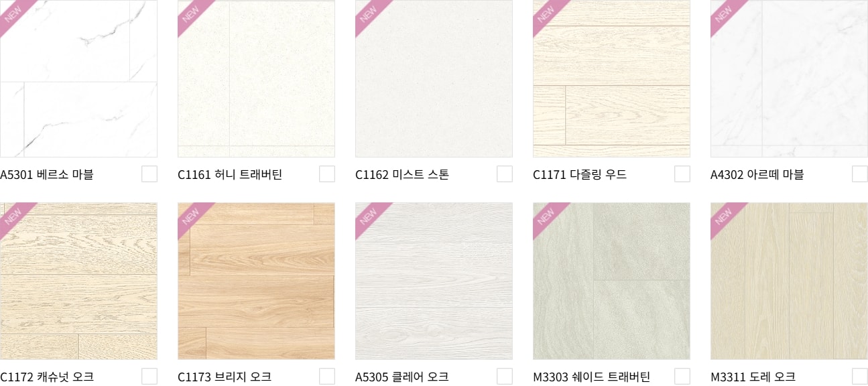Check the M3311 도레 오크 checkbox
This screenshot has height=386, width=868.
pyautogui.click(x=860, y=377)
